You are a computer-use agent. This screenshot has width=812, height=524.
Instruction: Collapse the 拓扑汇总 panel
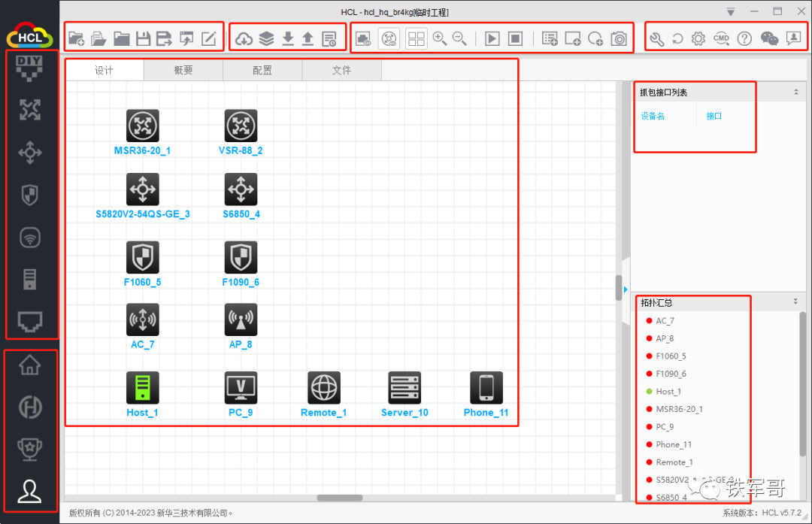(x=795, y=302)
